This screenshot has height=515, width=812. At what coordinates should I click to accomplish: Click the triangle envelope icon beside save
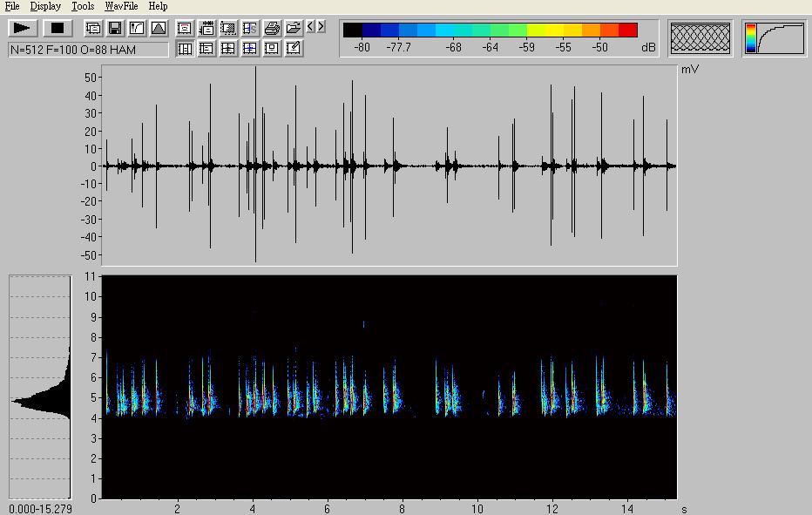click(x=158, y=28)
